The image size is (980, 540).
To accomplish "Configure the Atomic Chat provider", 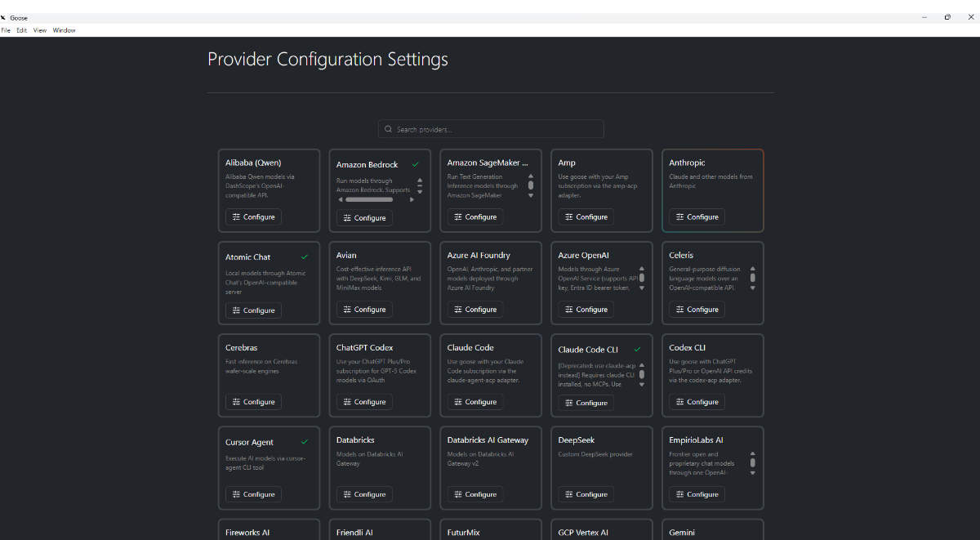I will (253, 310).
